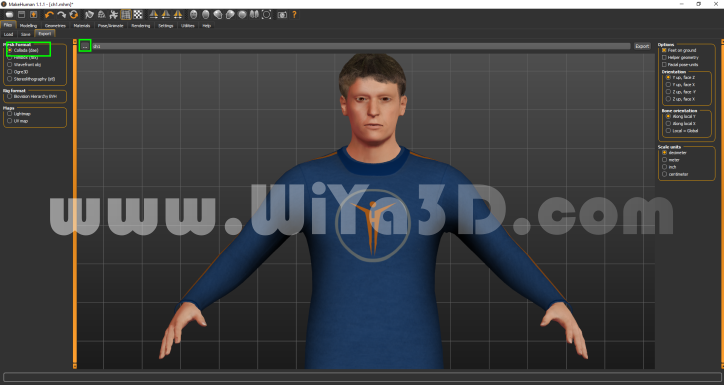The height and width of the screenshot is (385, 724).
Task: Click the redo arrow icon
Action: tap(61, 15)
